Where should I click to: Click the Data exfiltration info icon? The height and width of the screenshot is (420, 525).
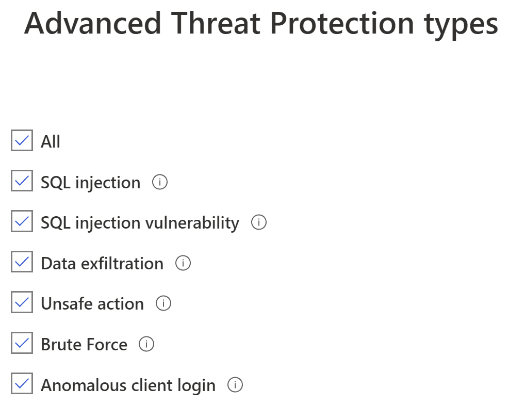coord(183,263)
